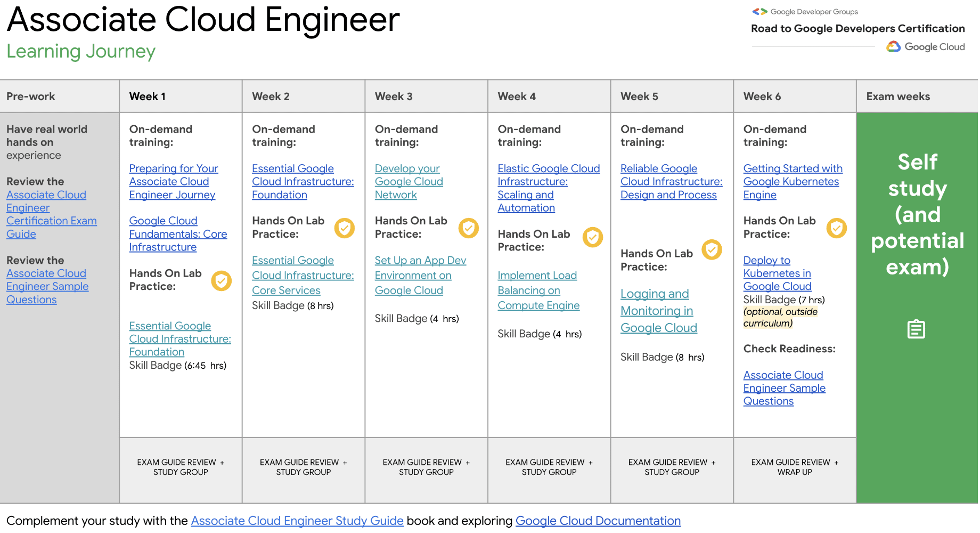Click the Week 2 lab badge checkmark icon
980x533 pixels.
coord(345,228)
